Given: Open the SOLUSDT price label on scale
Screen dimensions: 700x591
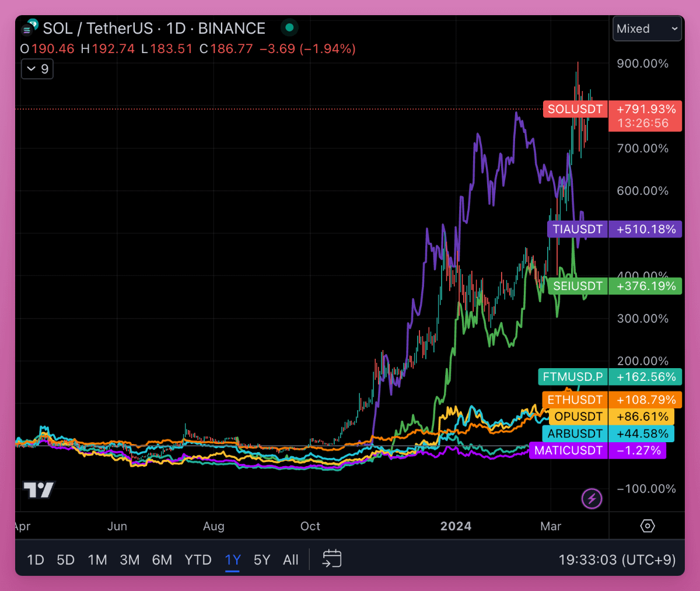Looking at the screenshot, I should (575, 109).
